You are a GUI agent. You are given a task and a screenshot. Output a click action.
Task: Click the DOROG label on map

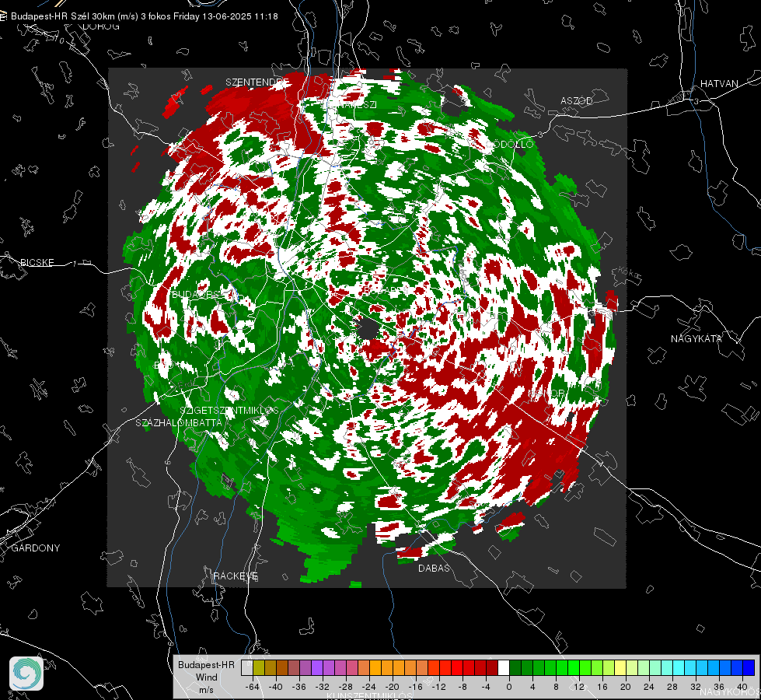click(100, 26)
